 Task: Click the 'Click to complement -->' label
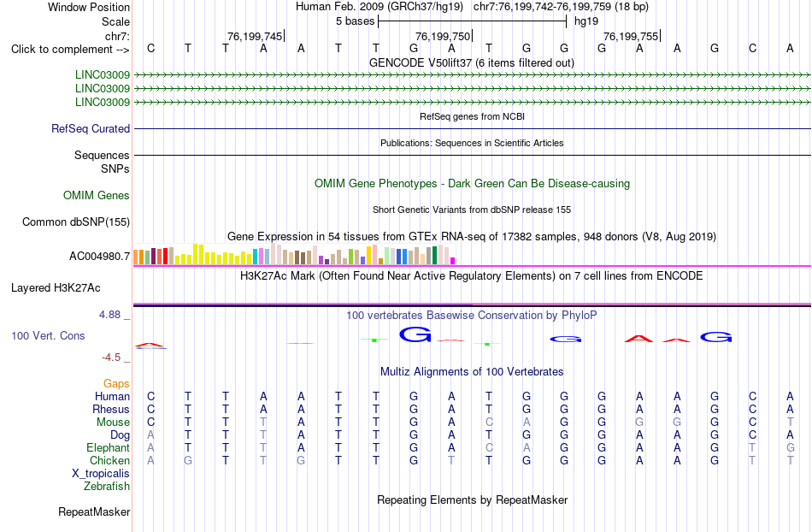[70, 50]
